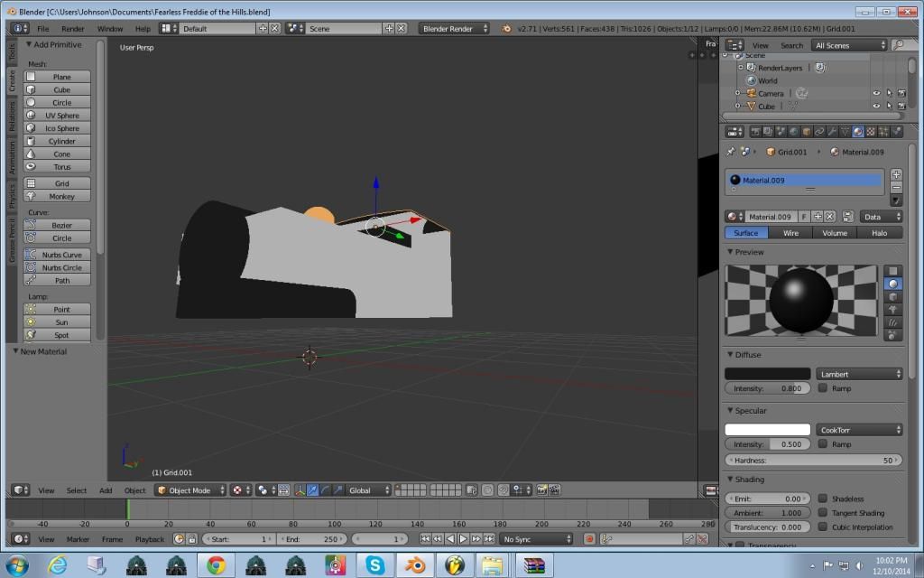Check the Tangent Shading option
924x578 pixels.
pos(823,513)
